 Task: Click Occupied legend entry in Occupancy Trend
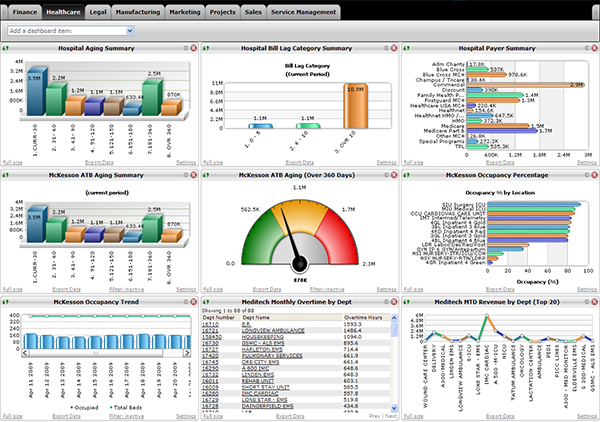[x=85, y=407]
